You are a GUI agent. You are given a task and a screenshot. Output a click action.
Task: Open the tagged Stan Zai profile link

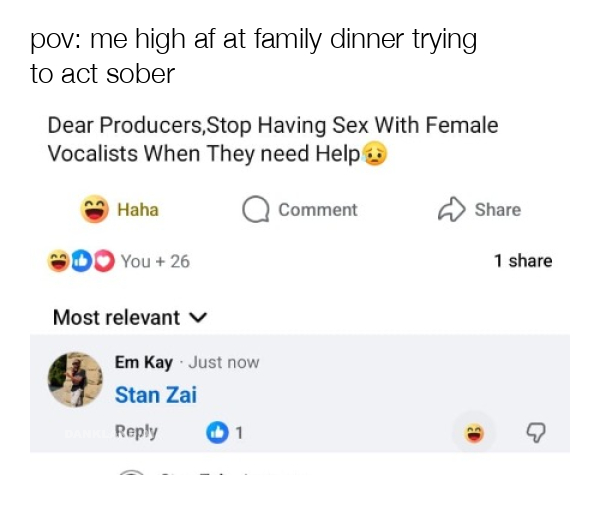pyautogui.click(x=156, y=395)
